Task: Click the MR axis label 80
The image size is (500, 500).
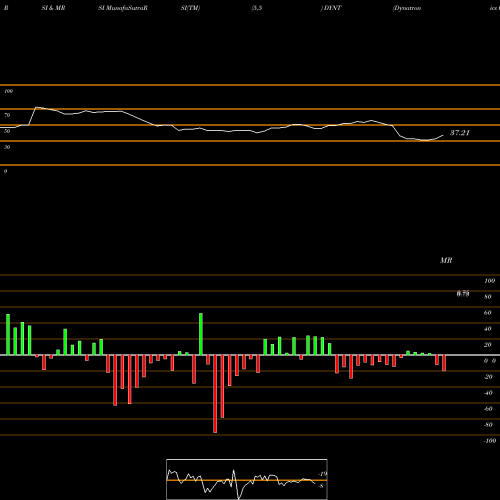Action: click(487, 297)
